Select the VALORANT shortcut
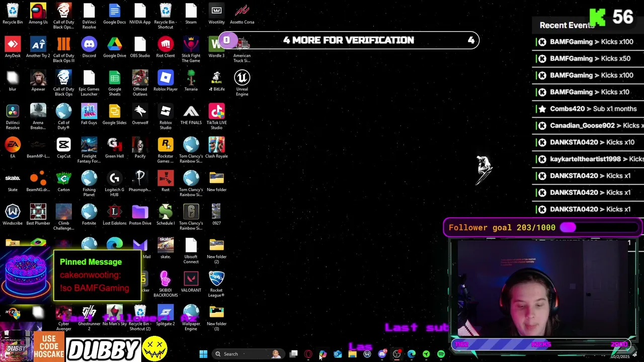Screen dimensions: 644x362 pyautogui.click(x=191, y=283)
